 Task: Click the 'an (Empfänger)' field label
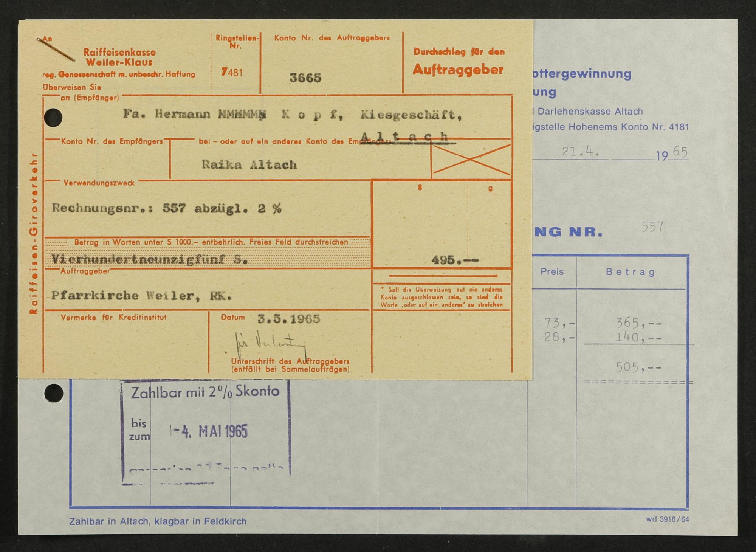click(90, 98)
